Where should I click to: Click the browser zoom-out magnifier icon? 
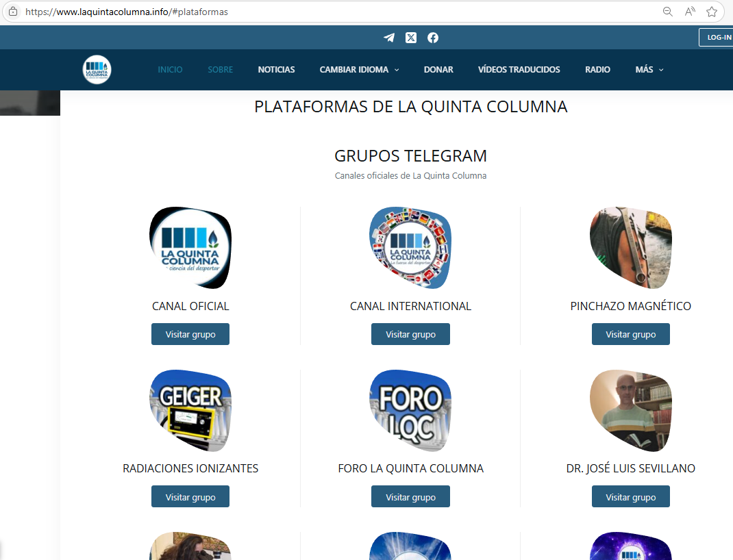(x=667, y=12)
